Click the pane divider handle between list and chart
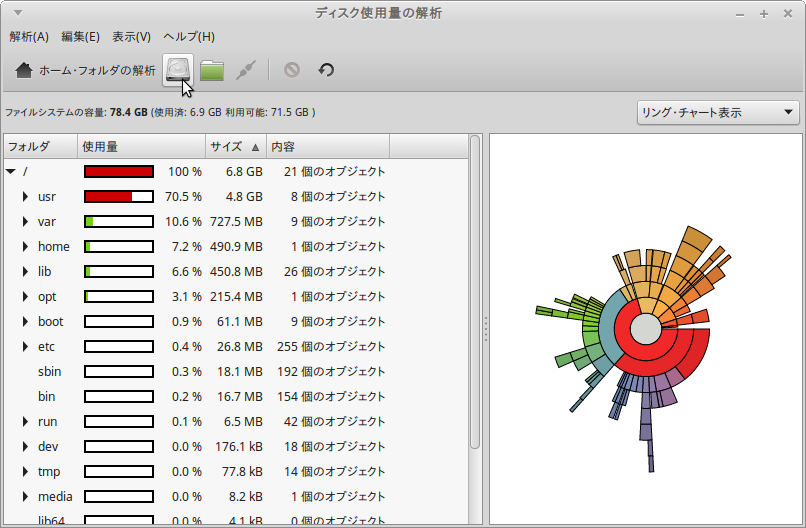Viewport: 806px width, 528px height. 485,330
